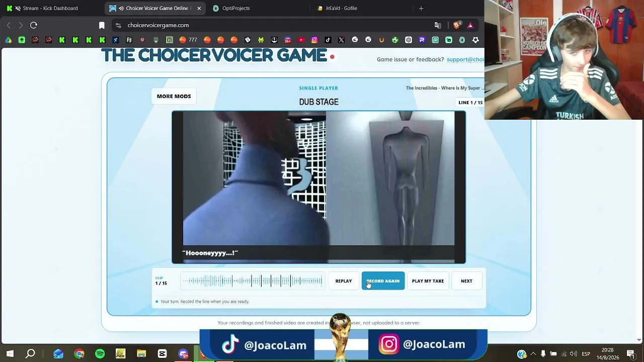Open Windows taskbar search
644x362 pixels.
click(x=30, y=354)
